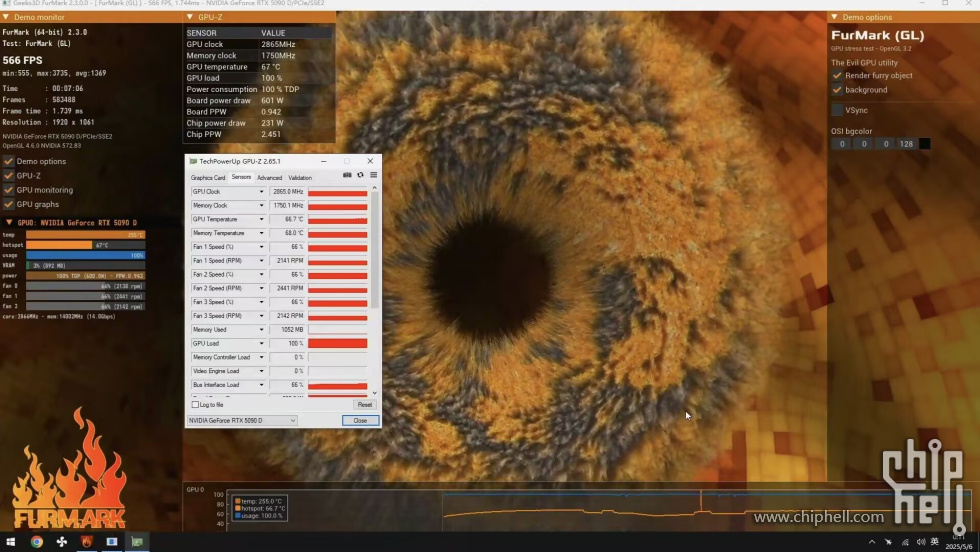Open the GPU Temperature sensor dropdown

tap(261, 219)
